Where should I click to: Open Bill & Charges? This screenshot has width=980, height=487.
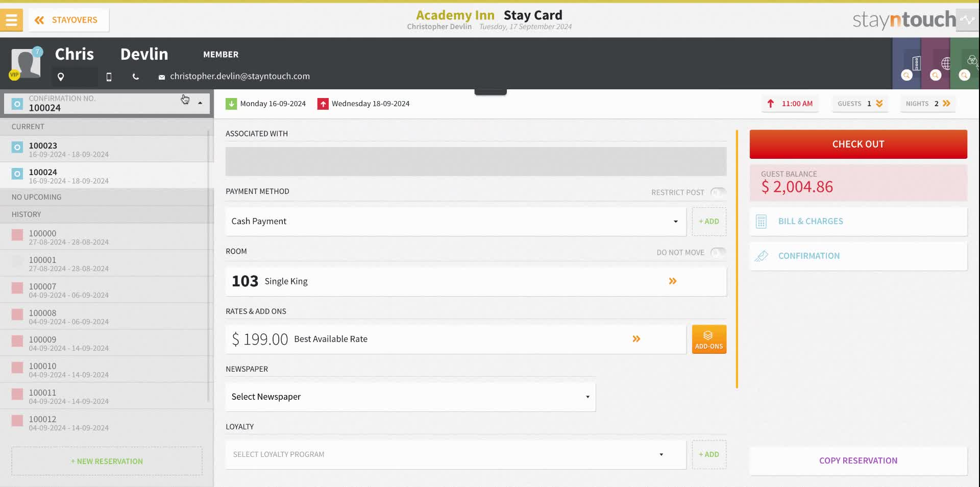[x=858, y=221]
